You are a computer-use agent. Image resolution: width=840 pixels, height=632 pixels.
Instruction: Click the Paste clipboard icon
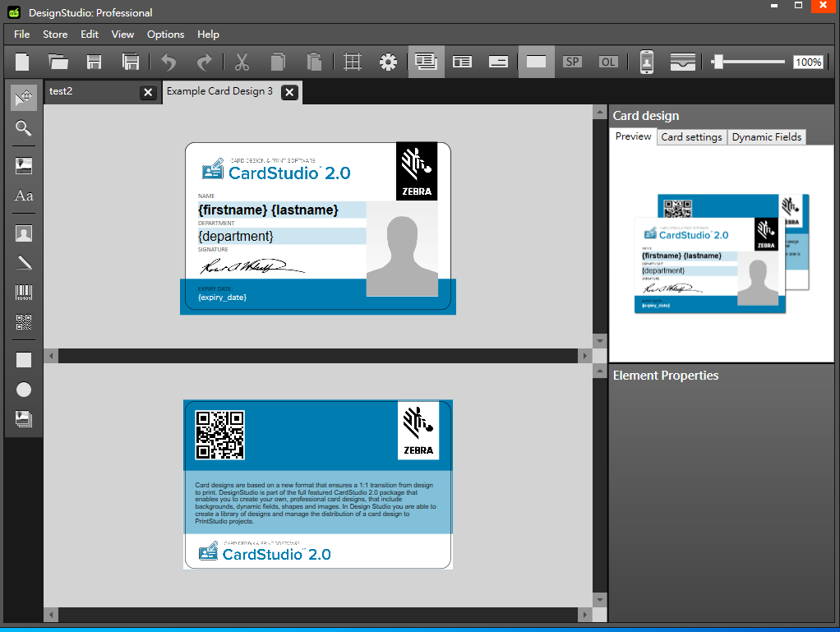tap(314, 62)
